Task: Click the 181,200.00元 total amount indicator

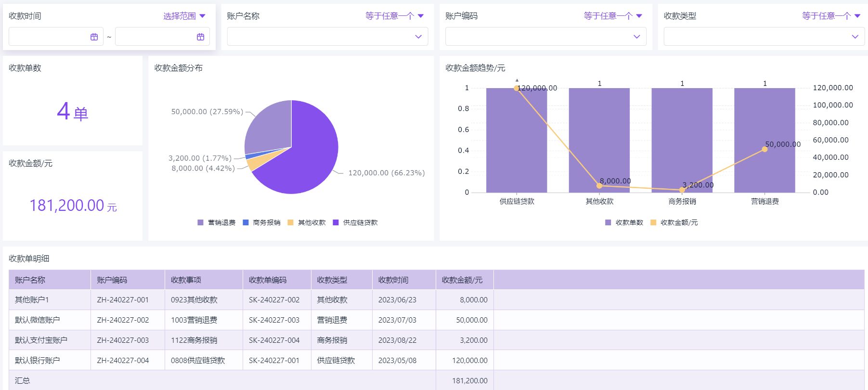Action: tap(73, 206)
